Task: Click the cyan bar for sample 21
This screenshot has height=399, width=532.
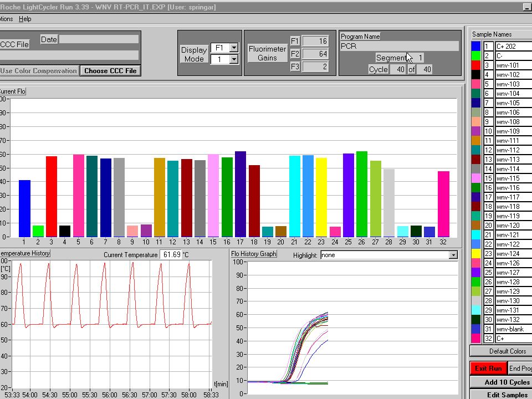Action: pyautogui.click(x=294, y=196)
